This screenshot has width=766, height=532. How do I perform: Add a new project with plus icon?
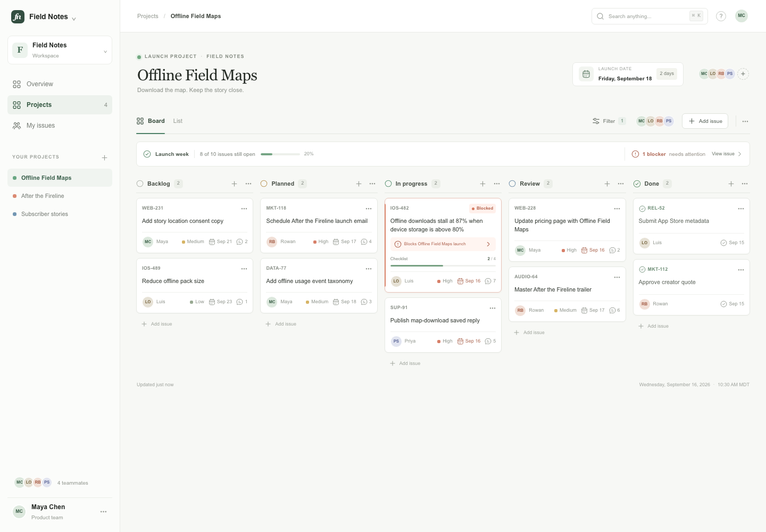(105, 157)
